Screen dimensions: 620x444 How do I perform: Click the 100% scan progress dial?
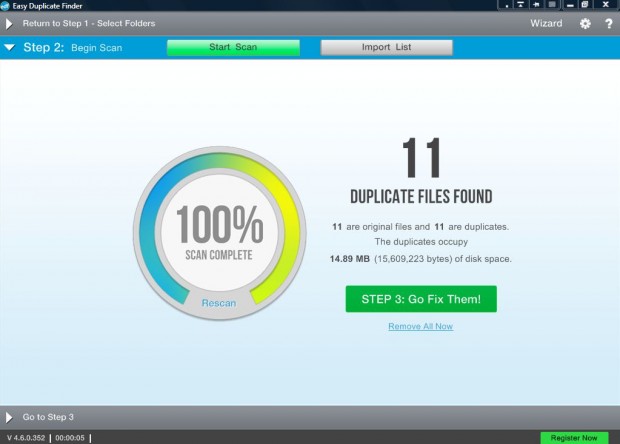coord(219,232)
